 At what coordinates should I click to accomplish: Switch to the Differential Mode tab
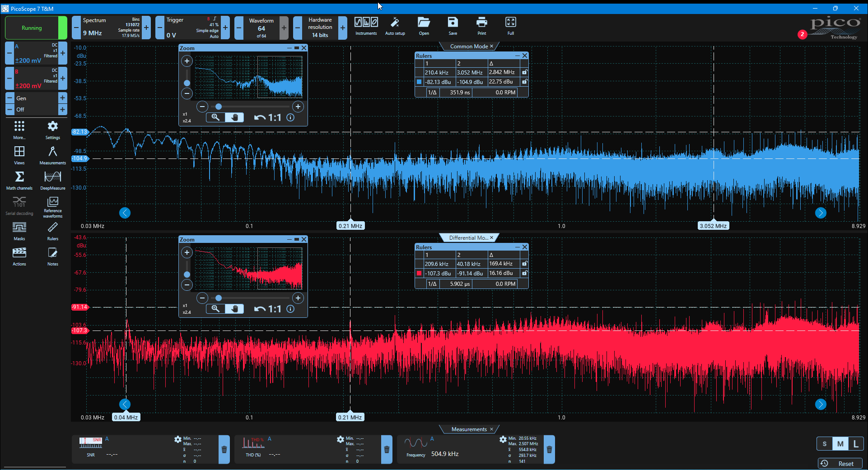469,237
